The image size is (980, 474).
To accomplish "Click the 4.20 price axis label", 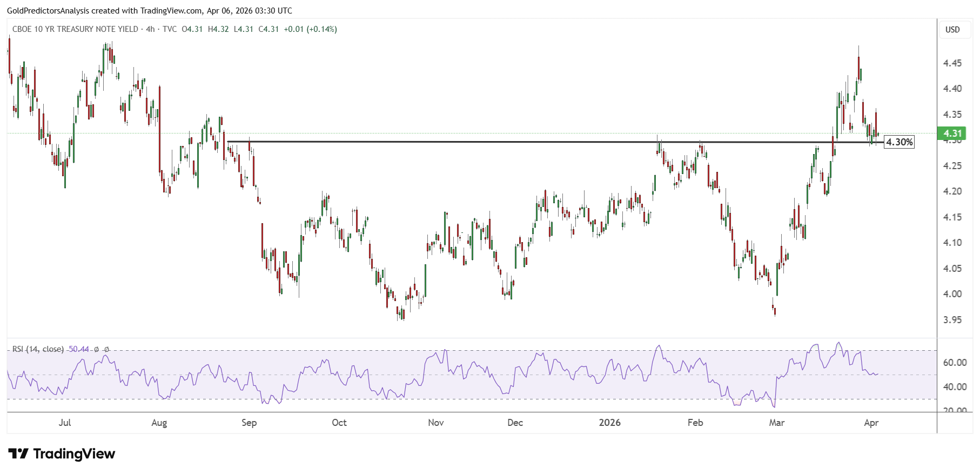I will [x=952, y=191].
